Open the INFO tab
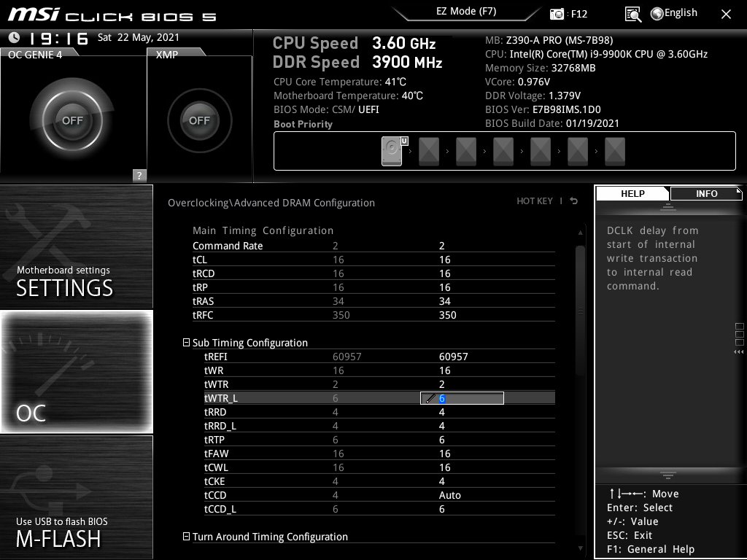 point(706,194)
